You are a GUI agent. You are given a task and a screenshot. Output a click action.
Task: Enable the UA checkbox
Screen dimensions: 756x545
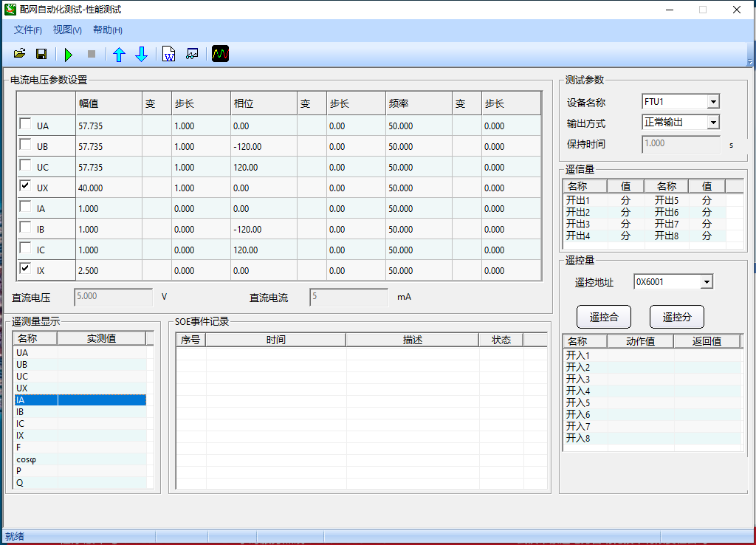coord(25,125)
